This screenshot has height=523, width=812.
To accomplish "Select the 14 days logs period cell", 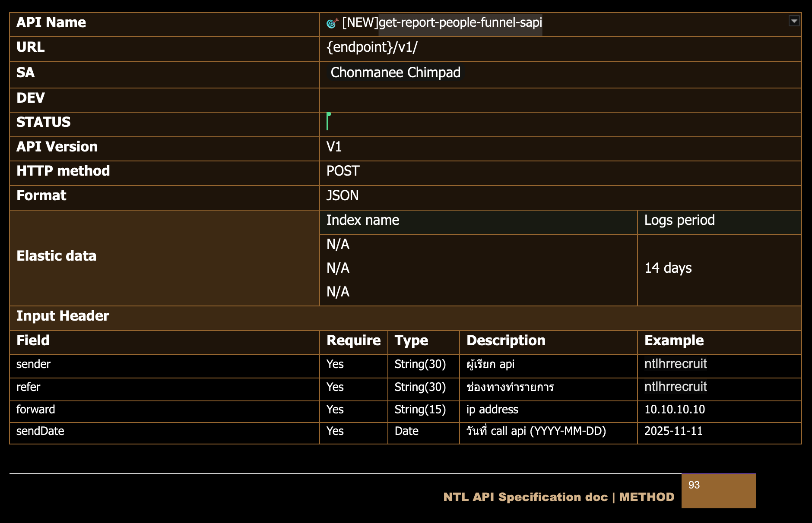I will click(x=668, y=268).
